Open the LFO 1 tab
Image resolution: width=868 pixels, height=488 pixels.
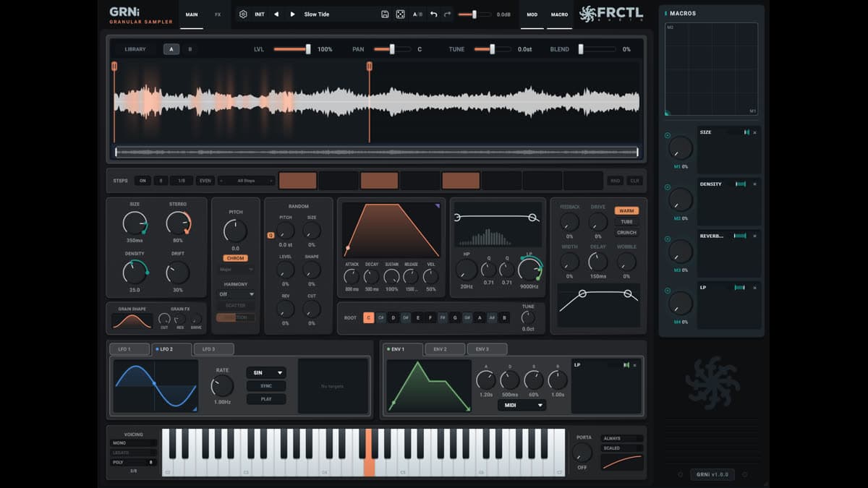(129, 349)
